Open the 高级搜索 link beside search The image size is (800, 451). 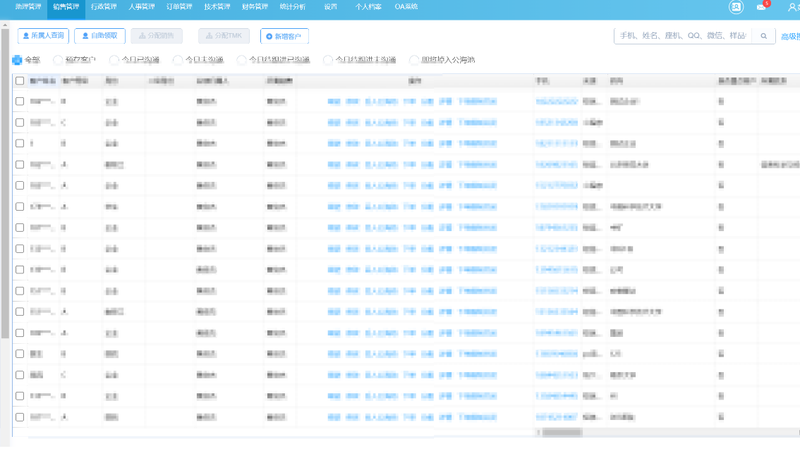[x=790, y=37]
